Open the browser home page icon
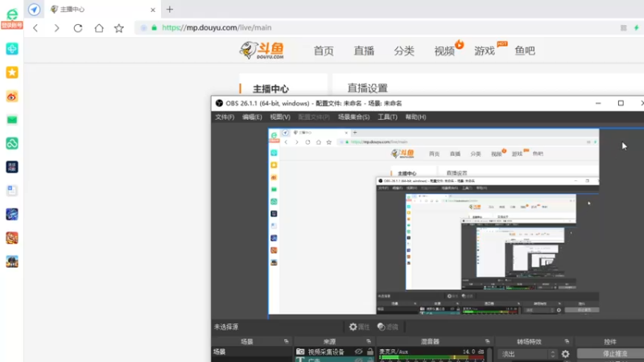The width and height of the screenshot is (644, 362). coord(99,28)
